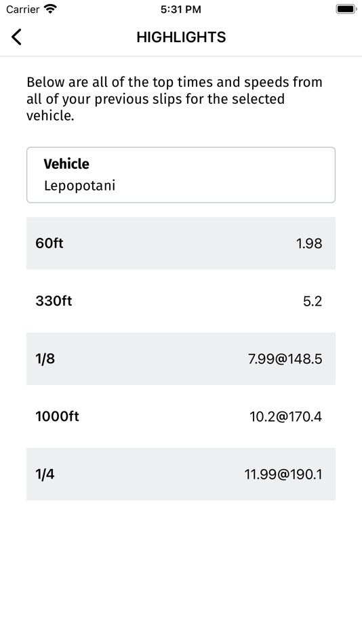Tap the 5:31 PM clock
Viewport: 362px width, 644px height.
pyautogui.click(x=181, y=9)
